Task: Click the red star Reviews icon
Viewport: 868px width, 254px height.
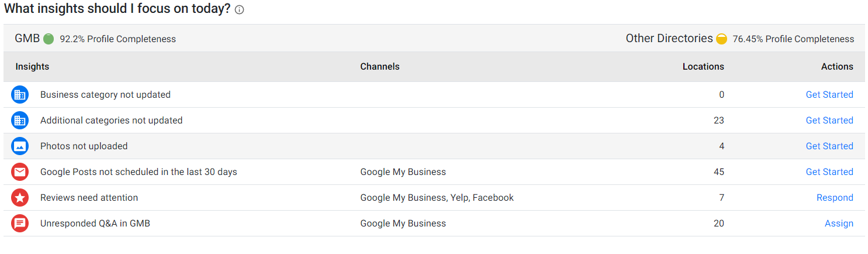Action: pyautogui.click(x=20, y=198)
